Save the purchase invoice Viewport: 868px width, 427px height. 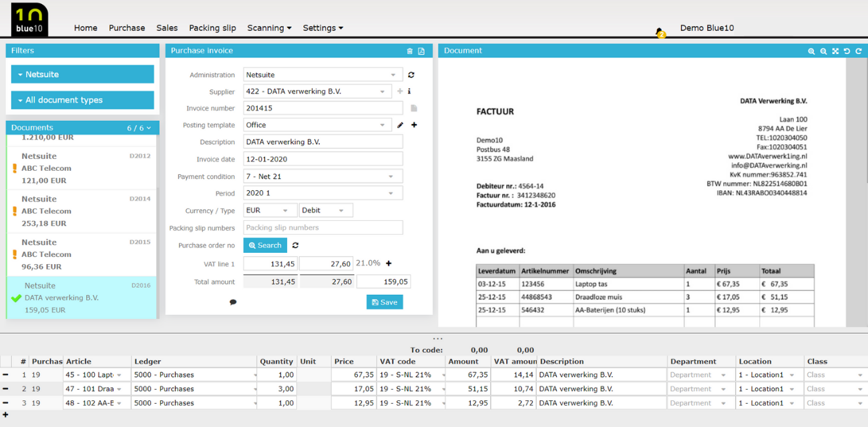click(x=385, y=302)
